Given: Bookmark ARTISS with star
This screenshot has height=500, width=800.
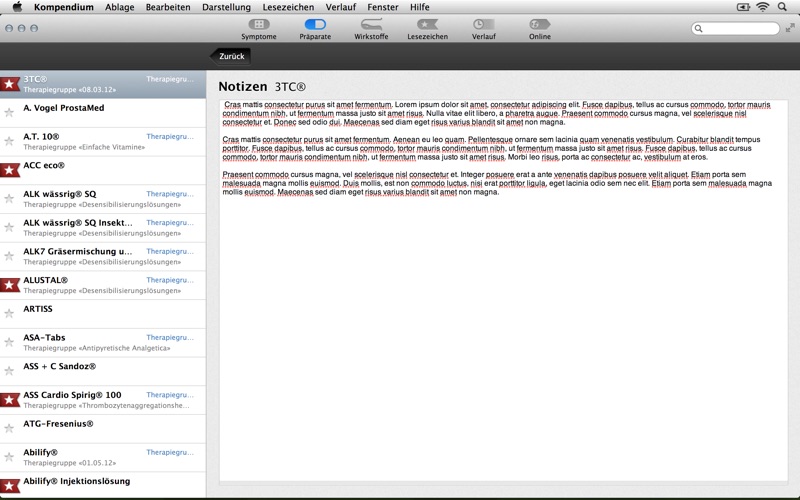Looking at the screenshot, I should coord(9,313).
